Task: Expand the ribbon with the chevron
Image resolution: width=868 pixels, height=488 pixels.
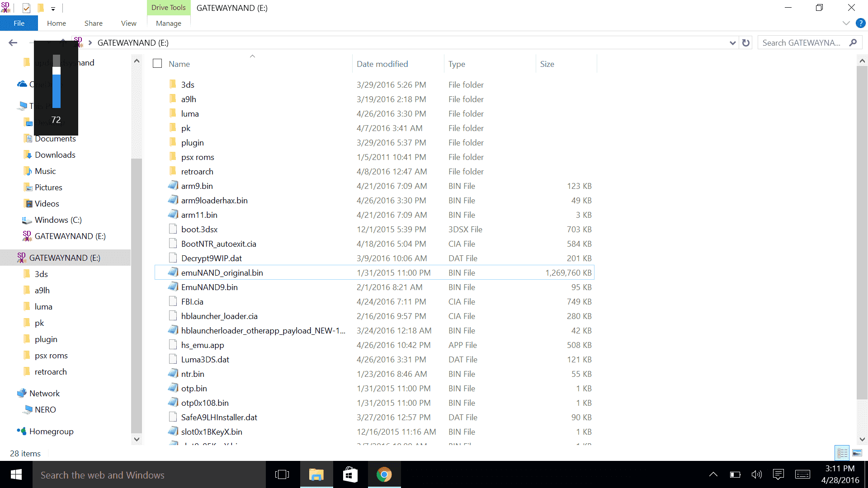Action: (x=846, y=23)
